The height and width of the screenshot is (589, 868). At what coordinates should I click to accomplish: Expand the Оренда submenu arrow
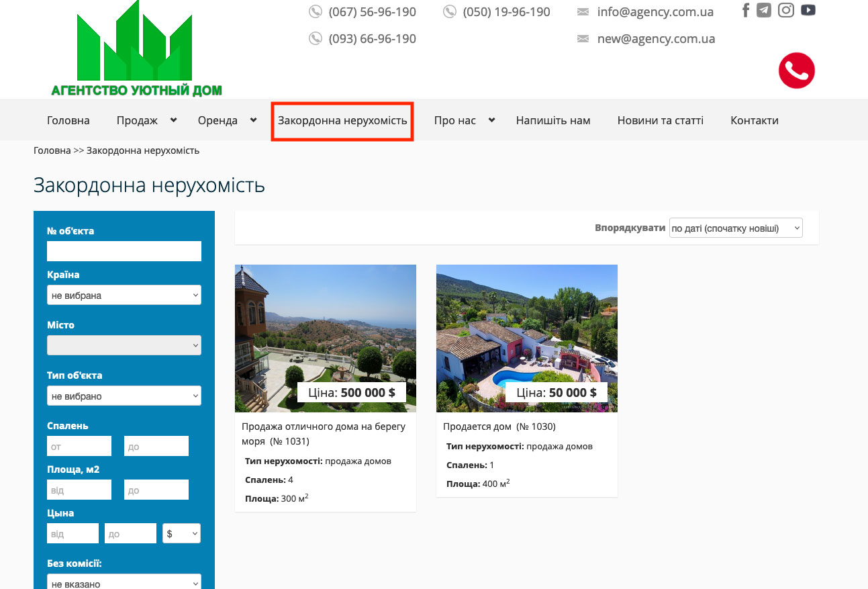tap(254, 120)
